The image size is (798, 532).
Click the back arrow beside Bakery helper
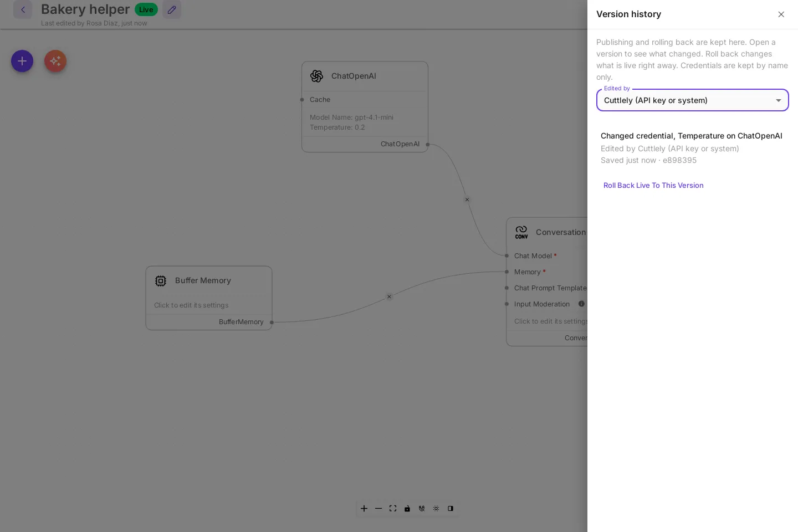point(23,9)
